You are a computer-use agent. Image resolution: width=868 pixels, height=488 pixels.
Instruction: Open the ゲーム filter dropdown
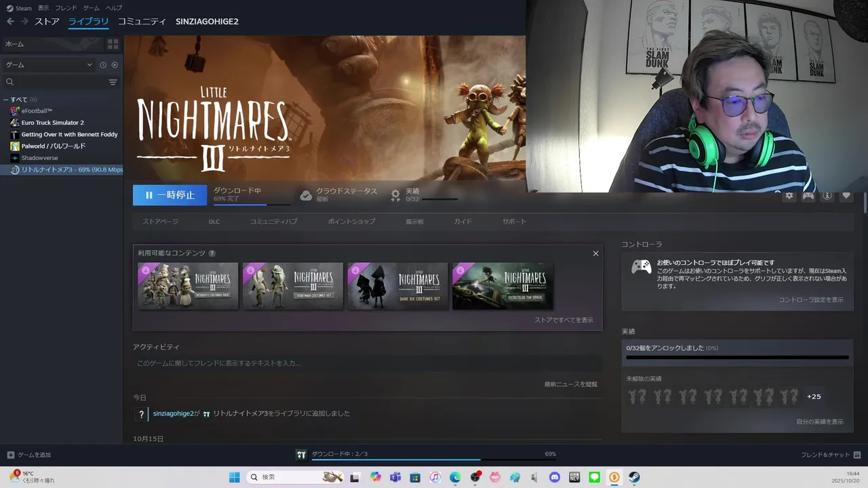click(x=49, y=65)
